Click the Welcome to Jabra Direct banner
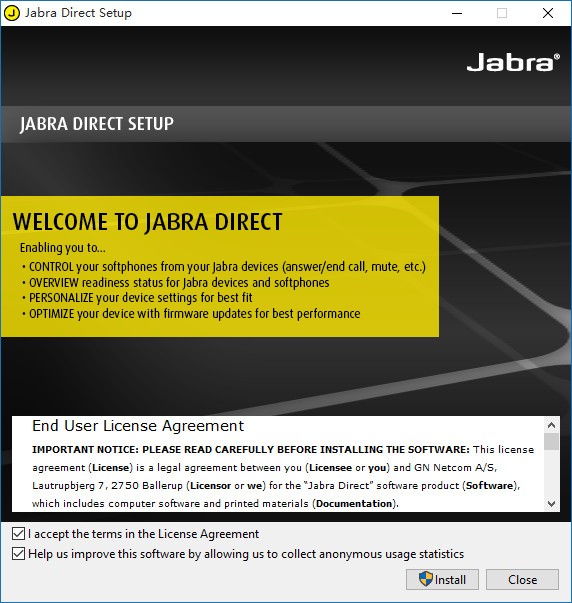572x603 pixels. point(220,267)
